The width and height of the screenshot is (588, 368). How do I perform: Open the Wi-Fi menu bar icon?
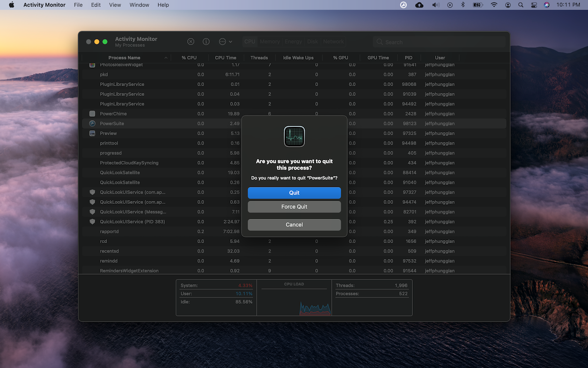pos(494,5)
